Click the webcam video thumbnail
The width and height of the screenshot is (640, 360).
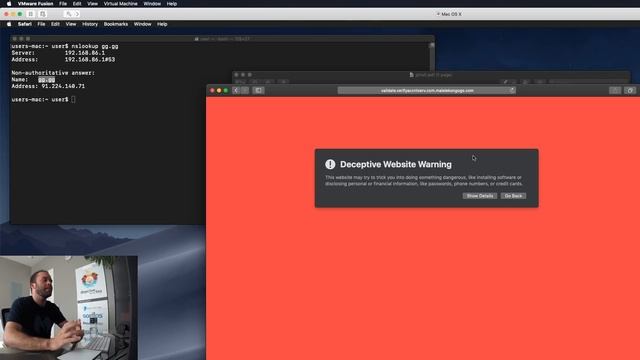[69, 308]
